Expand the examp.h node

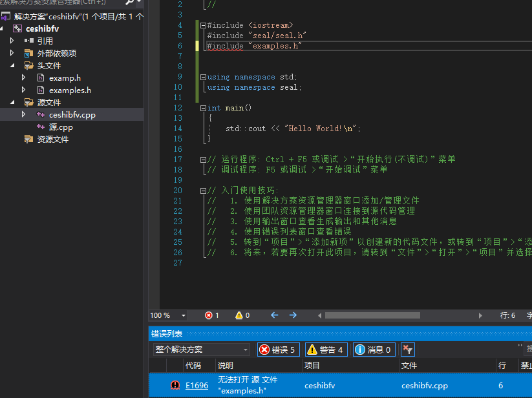pos(23,78)
